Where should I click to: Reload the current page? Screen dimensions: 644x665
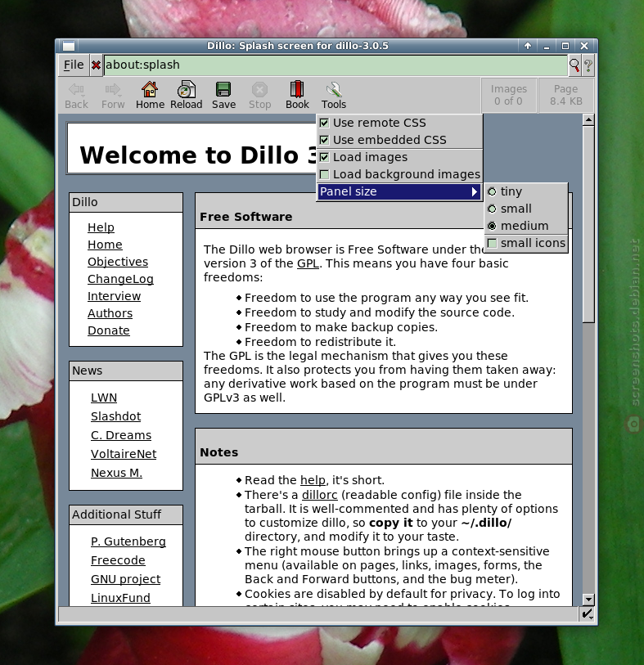click(x=187, y=95)
